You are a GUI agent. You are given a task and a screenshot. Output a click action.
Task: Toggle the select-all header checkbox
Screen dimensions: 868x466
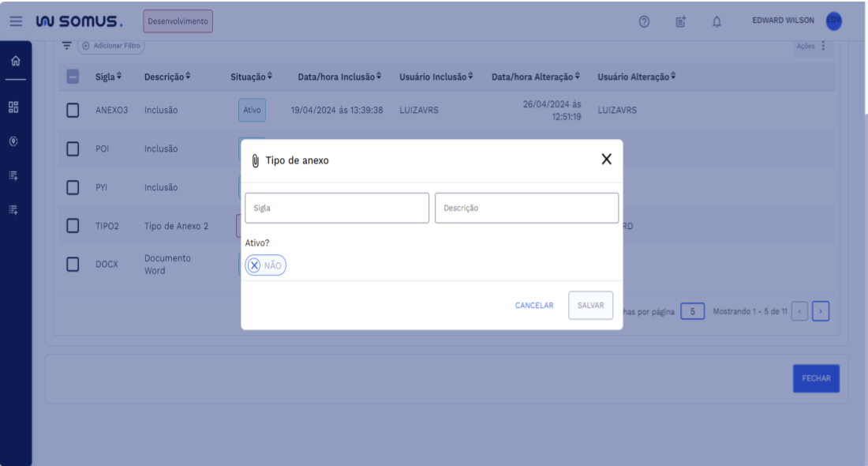[73, 77]
